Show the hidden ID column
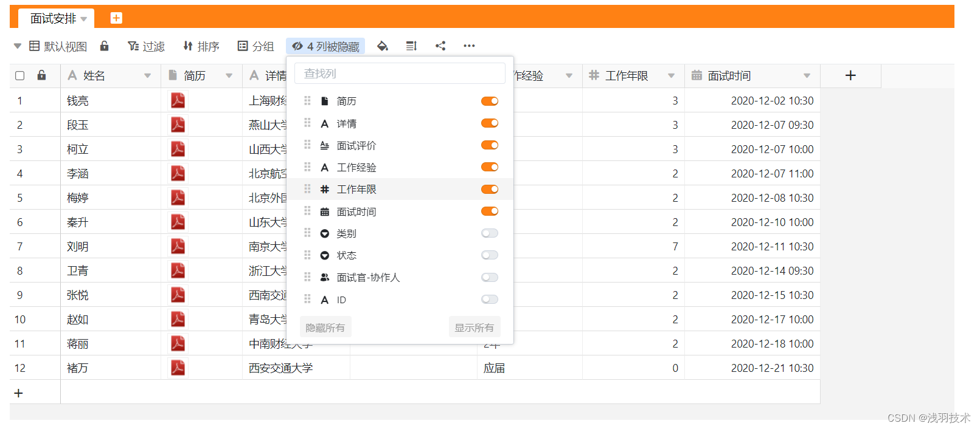The image size is (980, 429). [490, 300]
